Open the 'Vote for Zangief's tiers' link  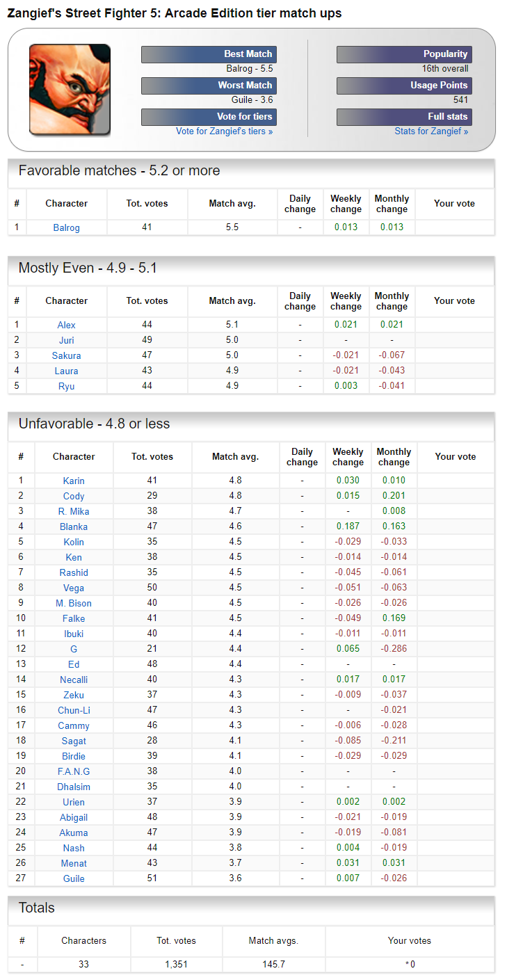224,131
